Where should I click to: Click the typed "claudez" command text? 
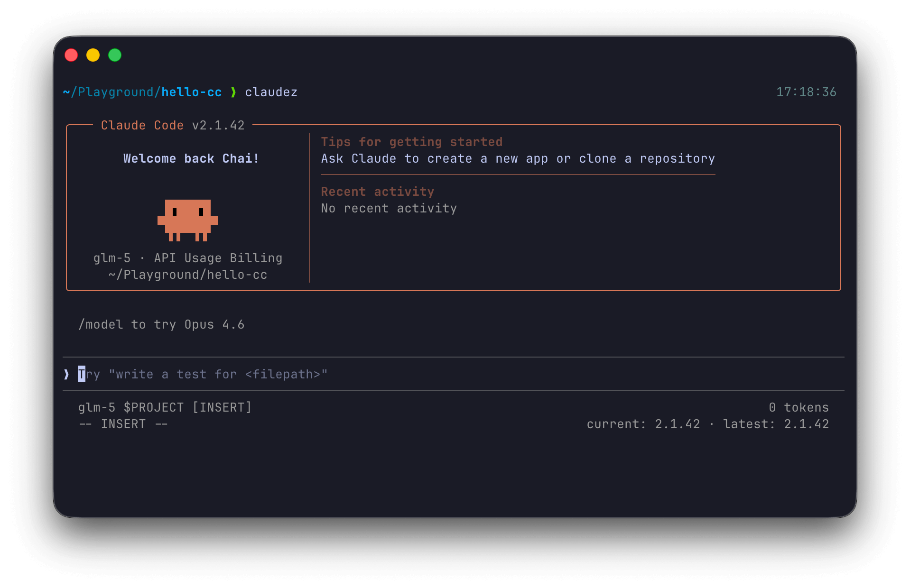271,92
